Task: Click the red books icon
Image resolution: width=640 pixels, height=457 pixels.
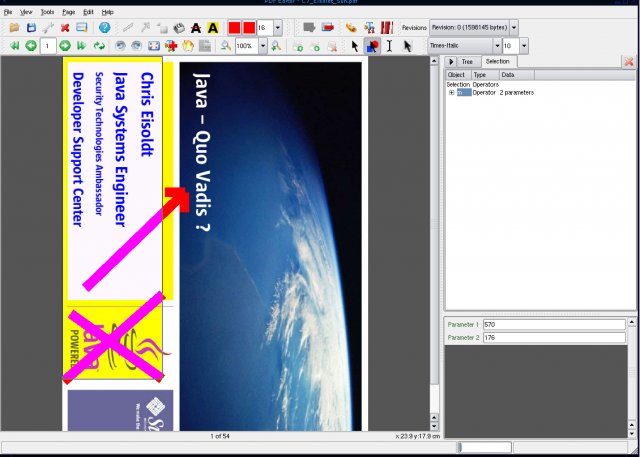Action: point(387,28)
